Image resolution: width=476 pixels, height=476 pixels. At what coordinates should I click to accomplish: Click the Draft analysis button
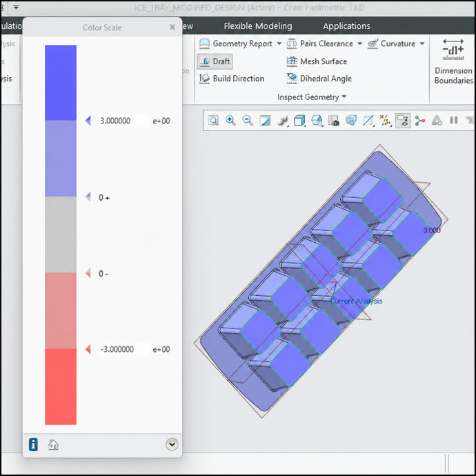(215, 61)
